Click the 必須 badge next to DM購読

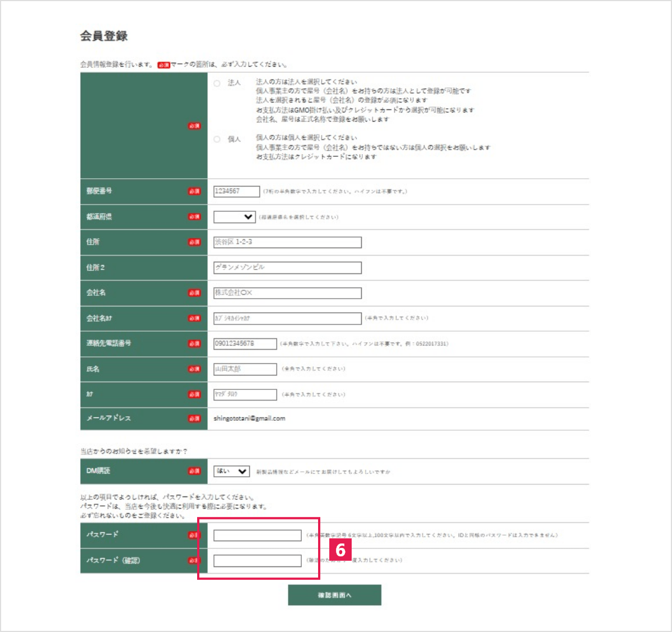(194, 471)
